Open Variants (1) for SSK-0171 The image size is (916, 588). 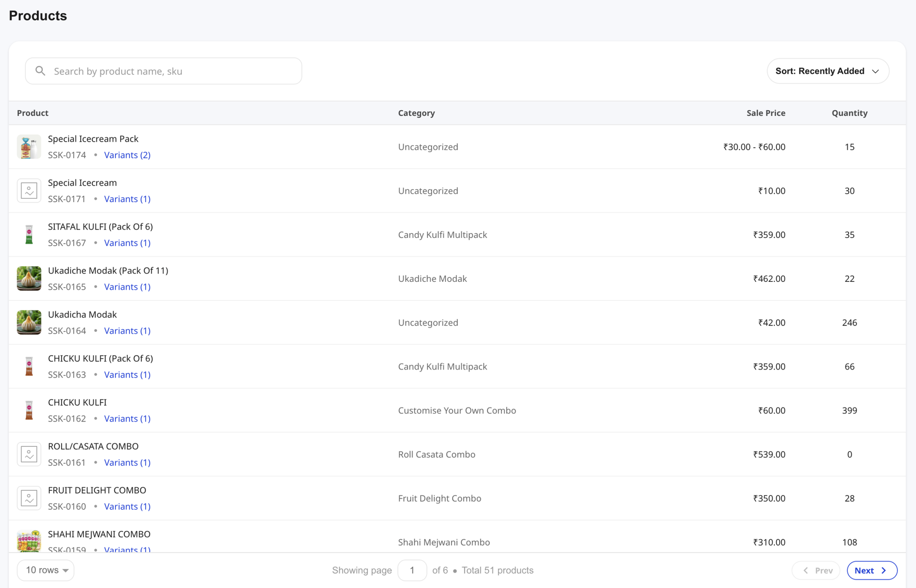127,199
